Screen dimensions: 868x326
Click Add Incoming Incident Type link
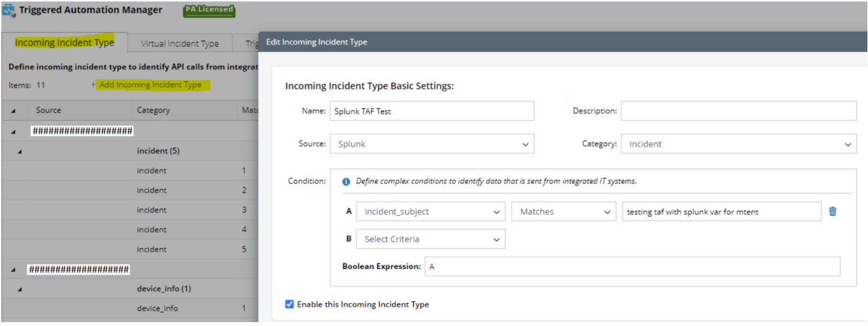click(150, 85)
